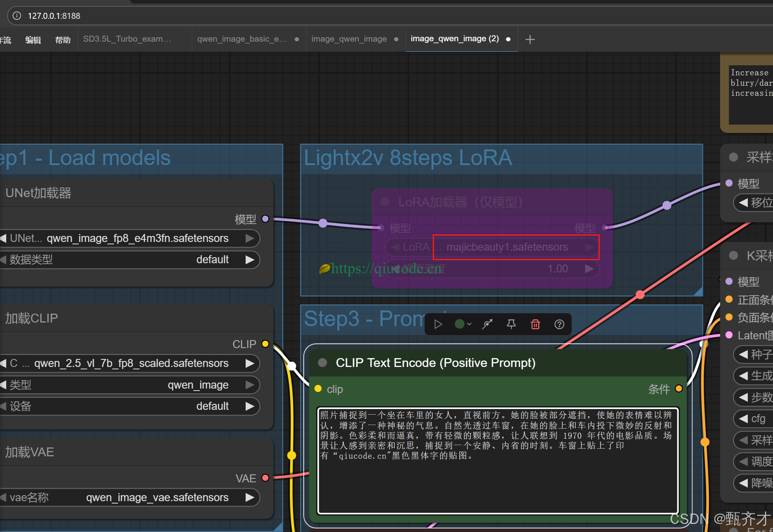Screen dimensions: 773x532
Task: Edit the positive prompt text box
Action: pos(498,460)
